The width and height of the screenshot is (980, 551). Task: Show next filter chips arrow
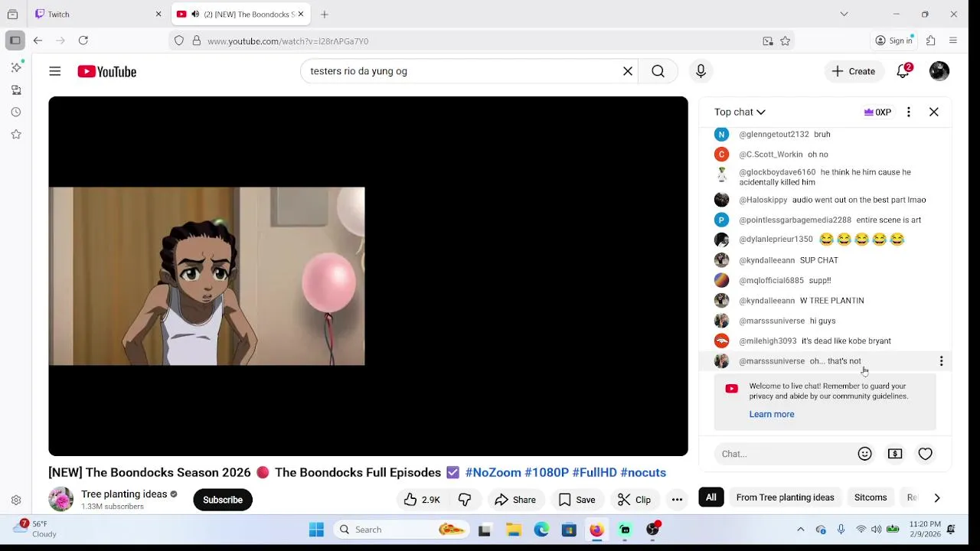(x=937, y=497)
